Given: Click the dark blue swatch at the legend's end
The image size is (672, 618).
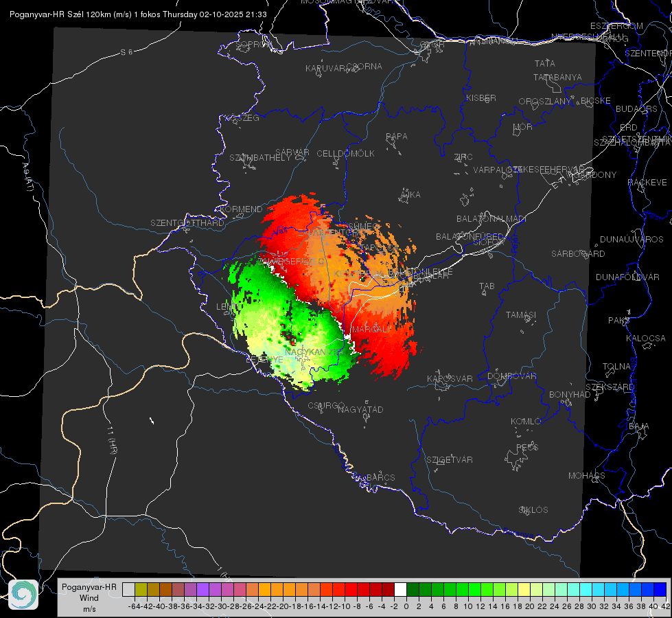Looking at the screenshot, I should point(660,589).
